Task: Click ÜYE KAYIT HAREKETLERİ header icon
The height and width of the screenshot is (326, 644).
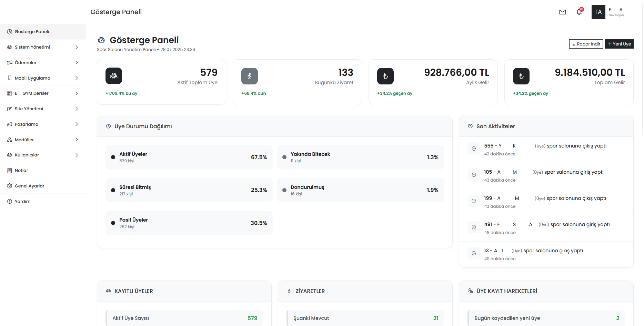Action: tap(470, 291)
